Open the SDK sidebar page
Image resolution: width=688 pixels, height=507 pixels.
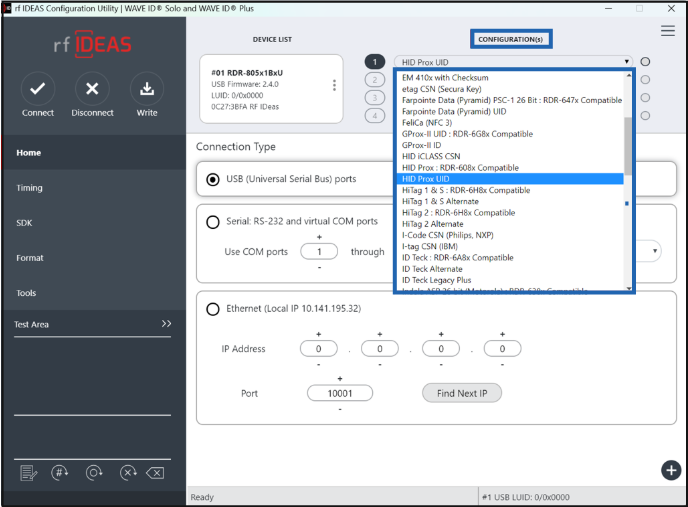[x=94, y=223]
